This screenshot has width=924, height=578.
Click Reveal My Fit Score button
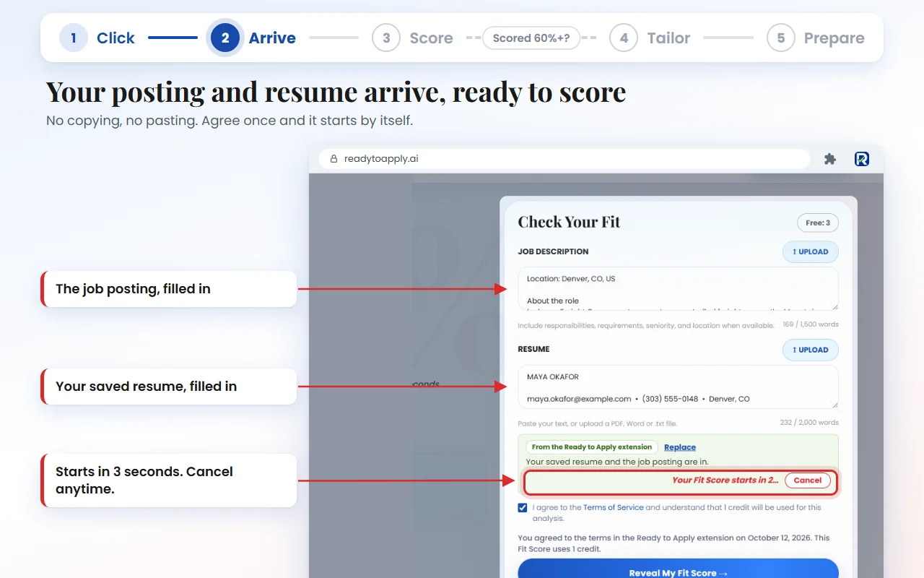[x=678, y=569]
